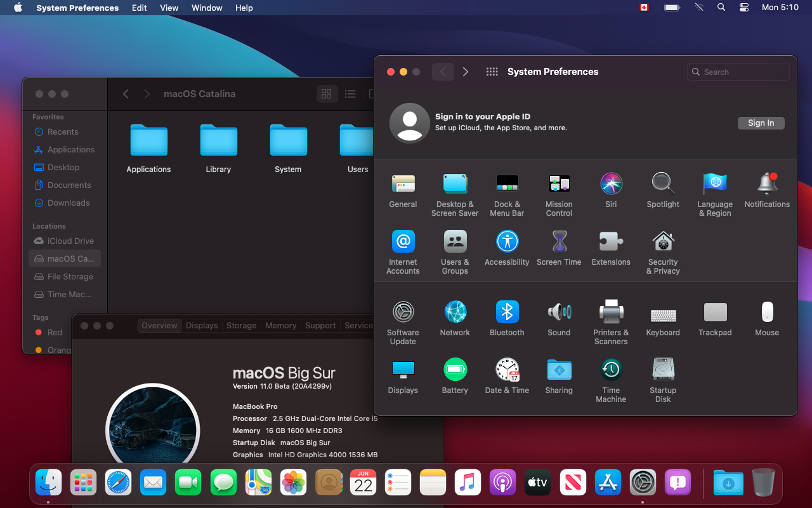Viewport: 812px width, 508px height.
Task: Open the General preferences pane
Action: pos(403,190)
